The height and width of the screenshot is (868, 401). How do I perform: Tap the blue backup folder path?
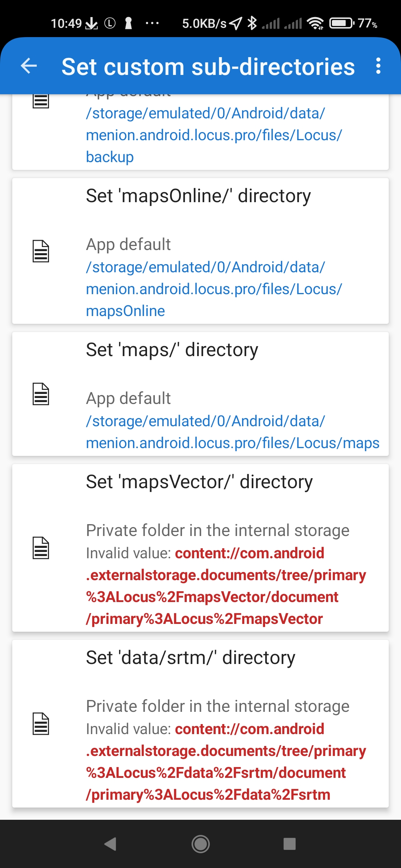213,135
